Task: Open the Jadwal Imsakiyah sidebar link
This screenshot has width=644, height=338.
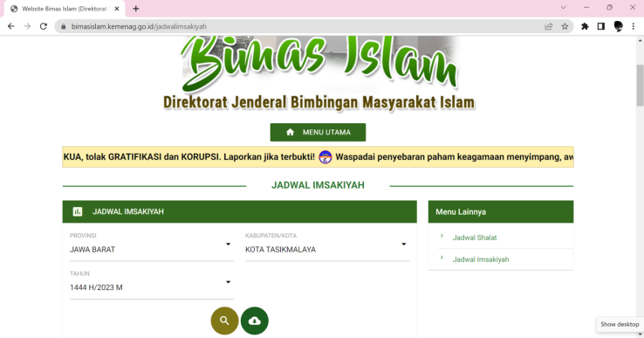Action: [481, 259]
